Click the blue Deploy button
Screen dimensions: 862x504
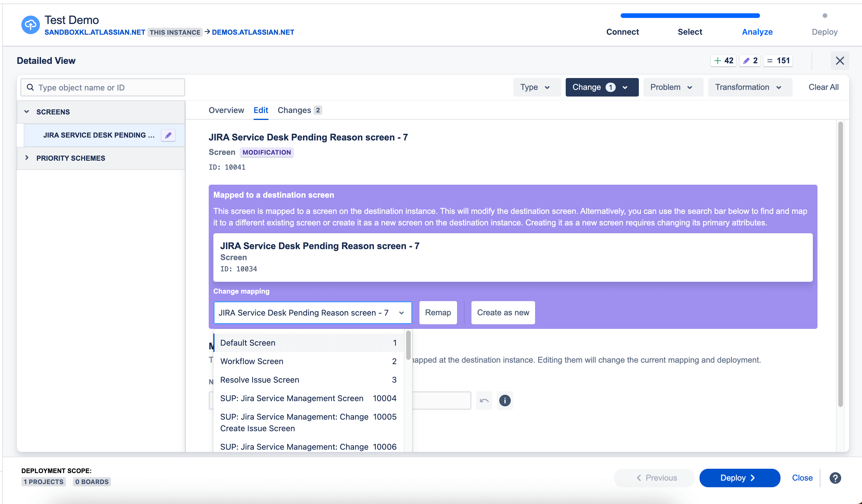point(739,478)
